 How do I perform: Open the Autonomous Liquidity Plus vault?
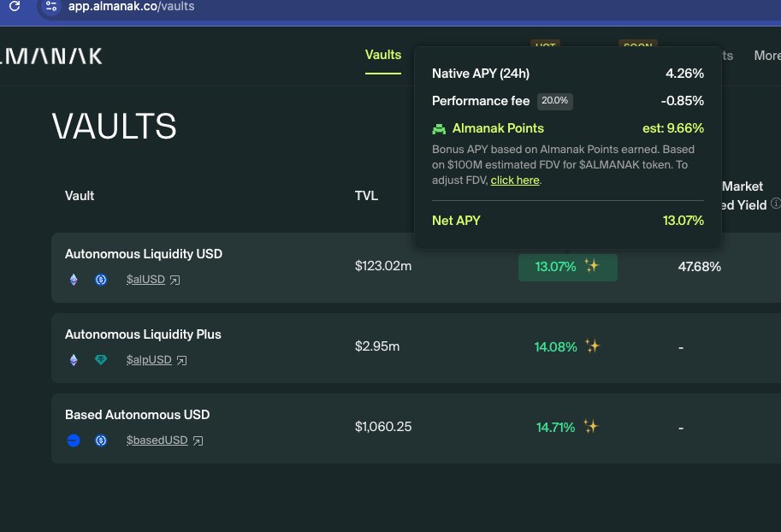[143, 334]
